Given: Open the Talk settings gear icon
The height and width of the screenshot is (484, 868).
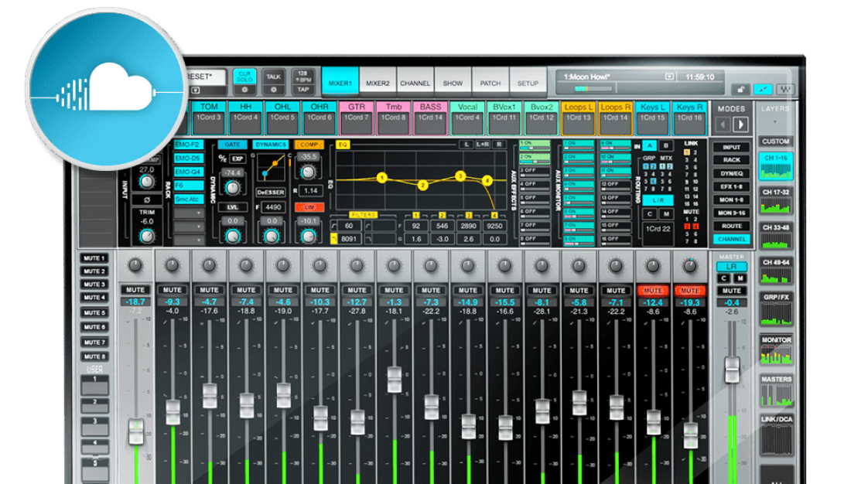Looking at the screenshot, I should [x=273, y=90].
